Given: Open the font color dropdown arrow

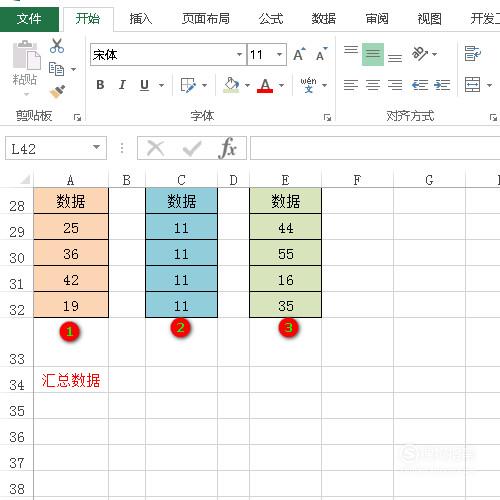Looking at the screenshot, I should 281,85.
